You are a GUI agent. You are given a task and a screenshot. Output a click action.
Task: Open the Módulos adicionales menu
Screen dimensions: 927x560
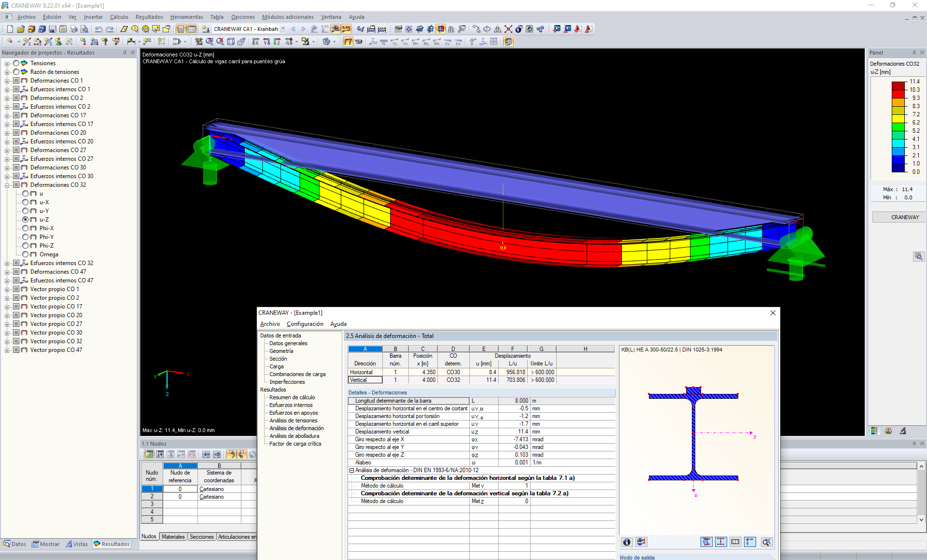pyautogui.click(x=287, y=17)
